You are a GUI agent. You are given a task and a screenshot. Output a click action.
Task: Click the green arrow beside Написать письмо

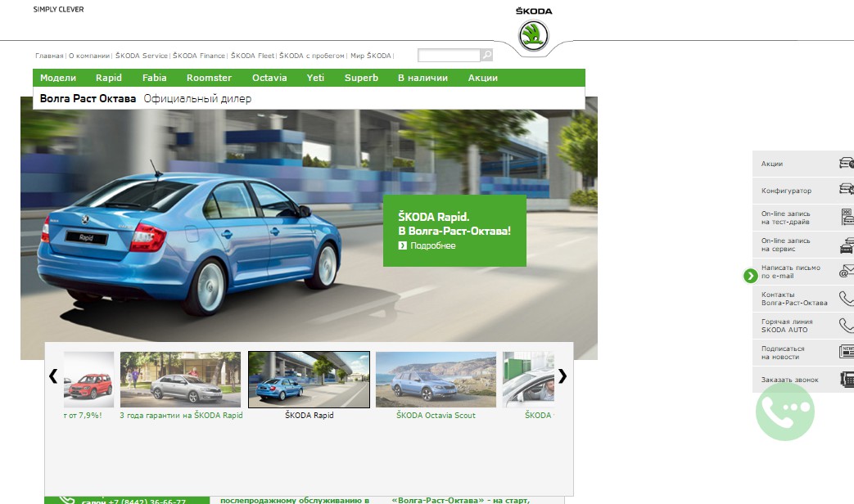[x=751, y=276]
